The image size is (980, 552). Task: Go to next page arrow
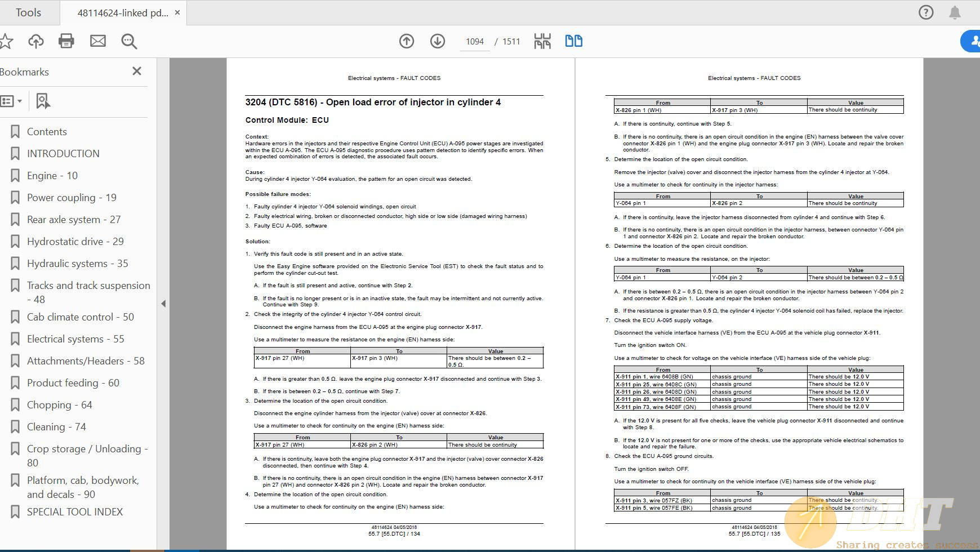[x=438, y=41]
